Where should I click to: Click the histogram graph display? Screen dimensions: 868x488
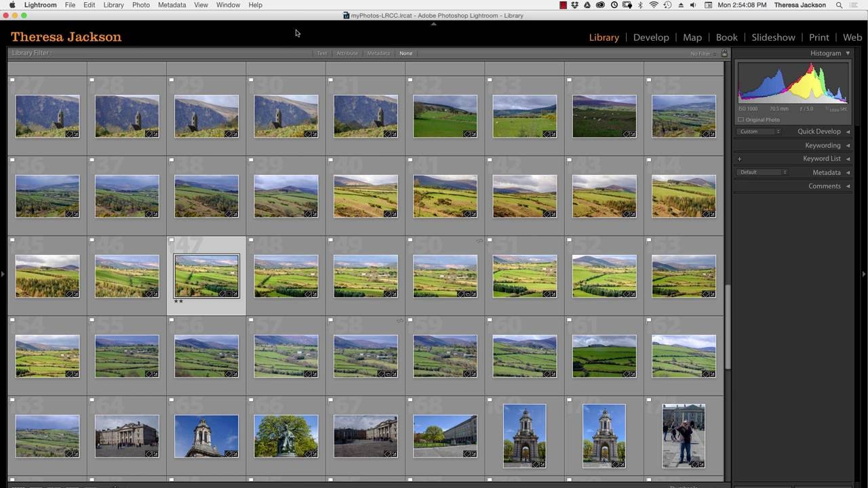(793, 83)
